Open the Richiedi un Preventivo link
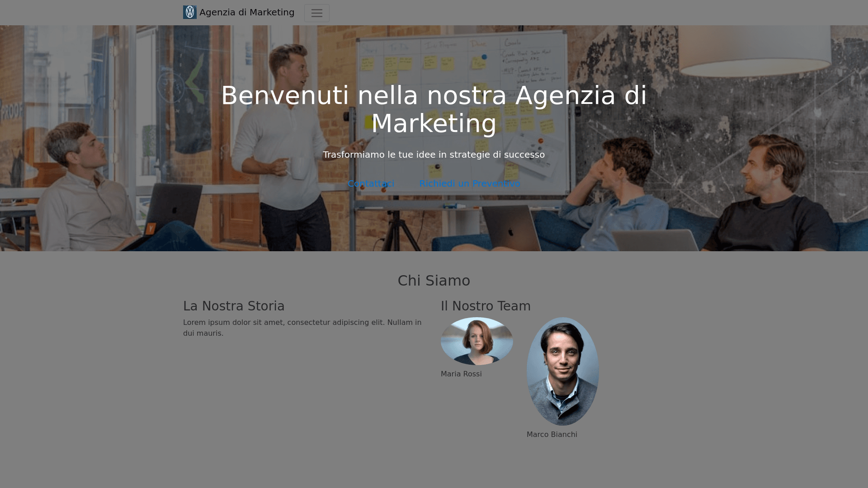 pyautogui.click(x=470, y=183)
